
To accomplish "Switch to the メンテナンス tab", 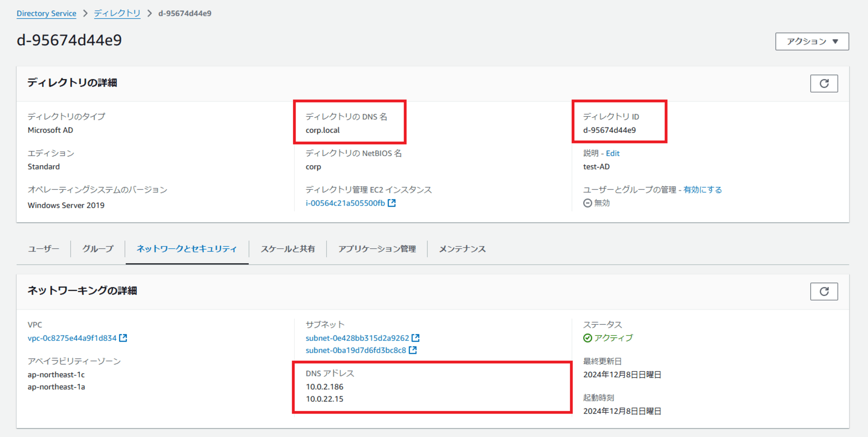I will tap(462, 249).
